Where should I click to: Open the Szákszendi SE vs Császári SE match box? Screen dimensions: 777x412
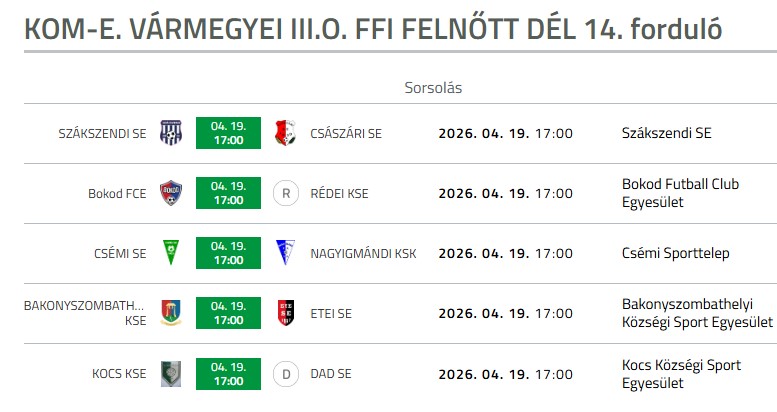coord(228,133)
